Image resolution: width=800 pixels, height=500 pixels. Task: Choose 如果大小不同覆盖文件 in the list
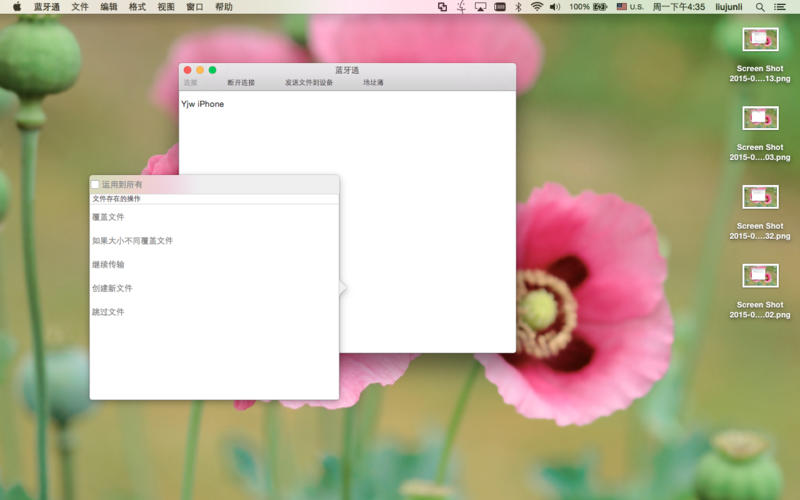tap(132, 241)
